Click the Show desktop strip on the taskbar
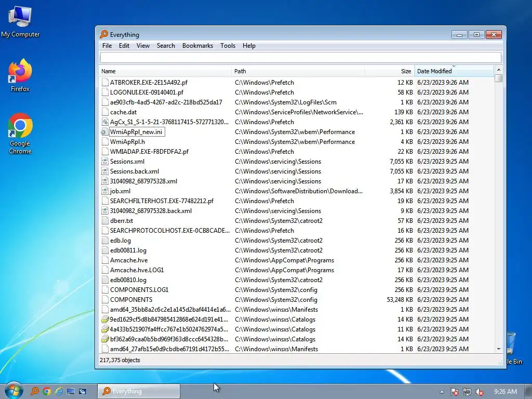This screenshot has height=399, width=532. 528,391
